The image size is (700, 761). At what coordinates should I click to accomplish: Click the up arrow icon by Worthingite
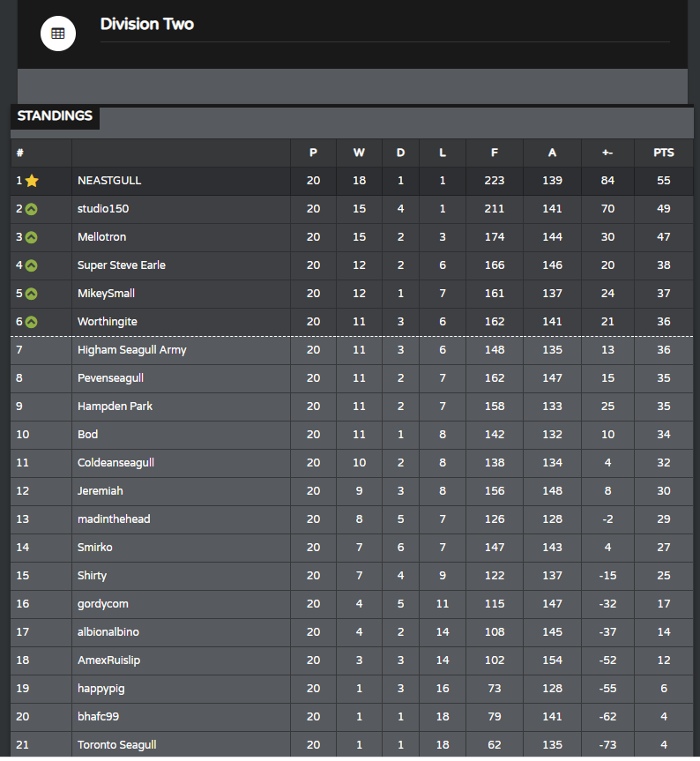pyautogui.click(x=32, y=322)
